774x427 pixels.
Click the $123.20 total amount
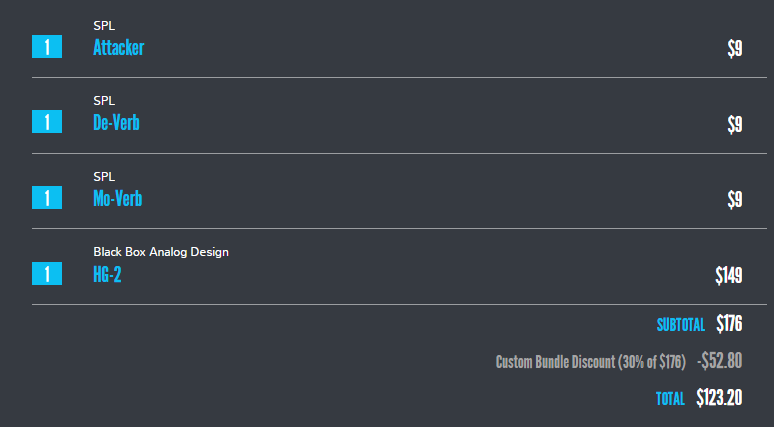(x=719, y=398)
